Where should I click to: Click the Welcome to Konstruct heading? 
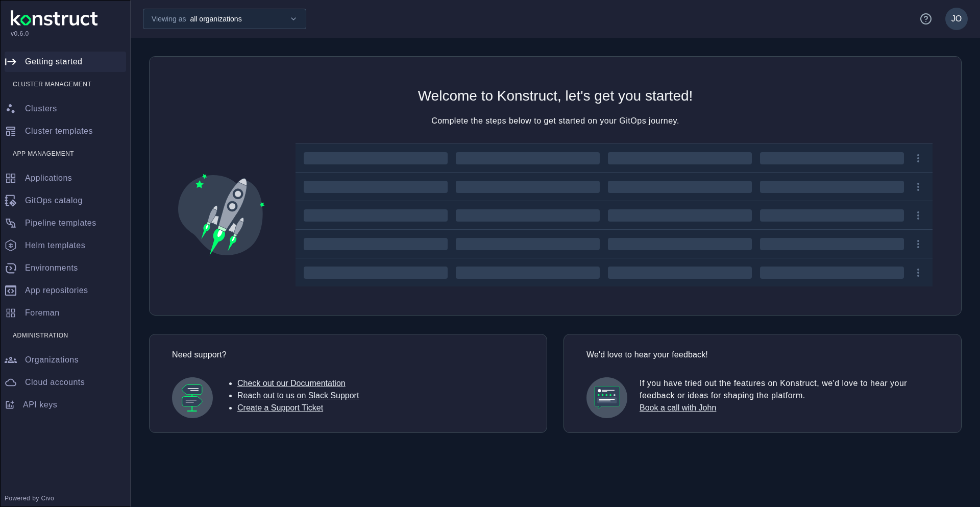(555, 96)
